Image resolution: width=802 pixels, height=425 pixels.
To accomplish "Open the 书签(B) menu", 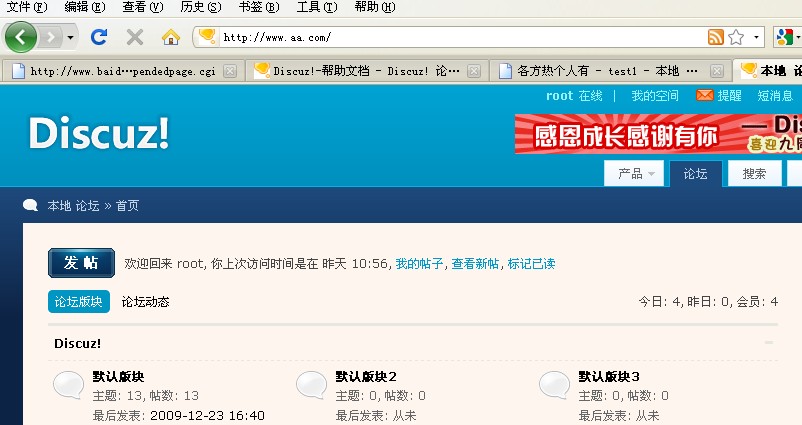I will click(x=259, y=7).
